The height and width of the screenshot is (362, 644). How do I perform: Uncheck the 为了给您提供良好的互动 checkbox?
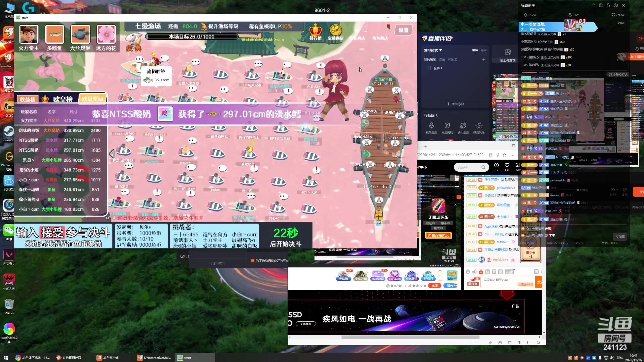pos(253,260)
